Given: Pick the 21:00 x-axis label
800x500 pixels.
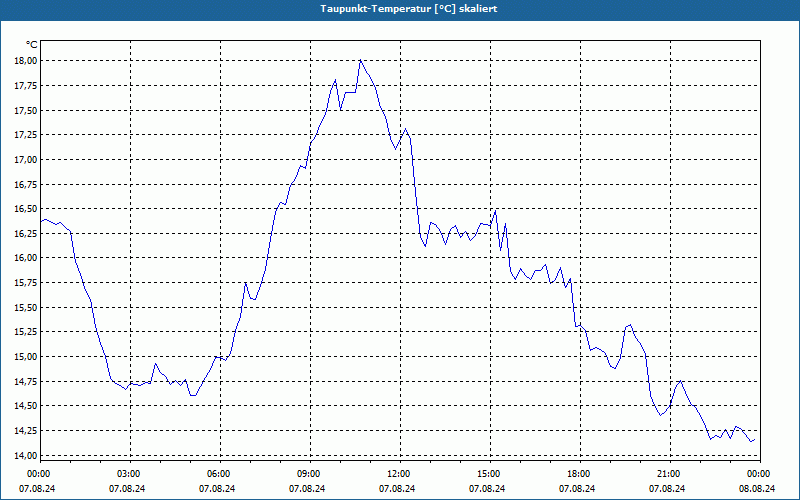Looking at the screenshot, I should [667, 474].
